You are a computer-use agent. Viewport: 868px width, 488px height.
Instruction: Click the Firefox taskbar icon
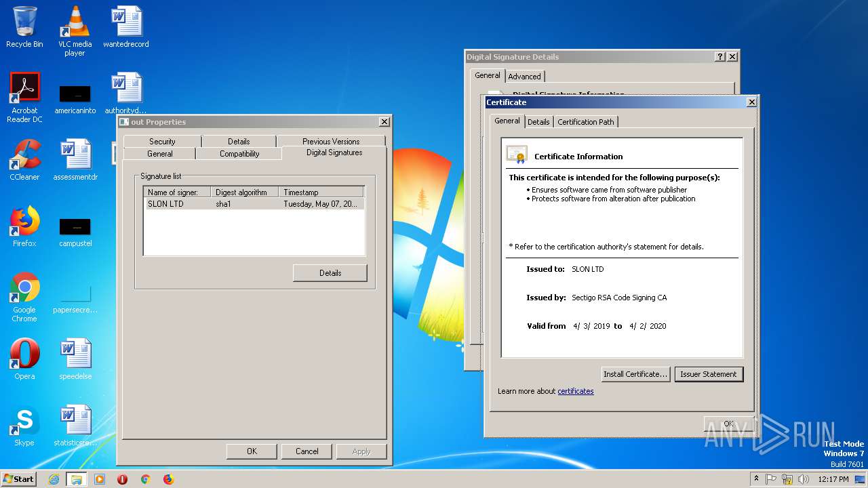(x=168, y=479)
